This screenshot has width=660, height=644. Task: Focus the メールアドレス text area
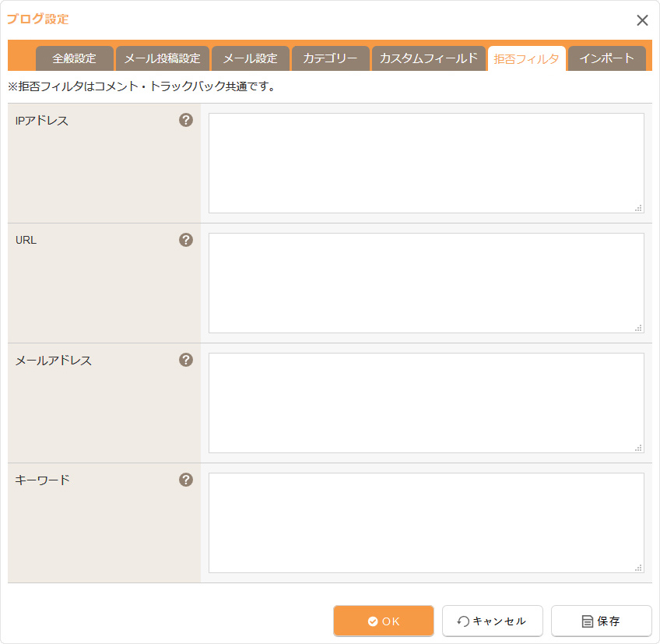(x=426, y=403)
